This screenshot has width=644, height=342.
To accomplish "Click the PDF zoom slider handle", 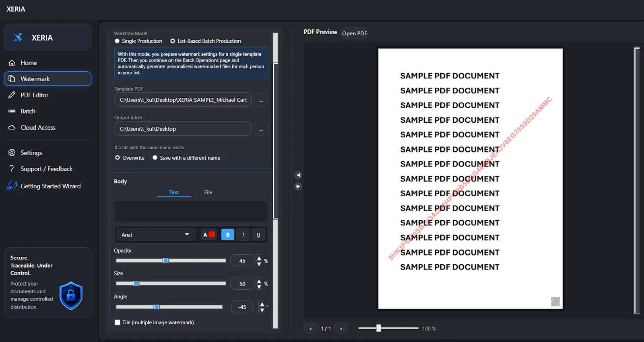I will [x=379, y=328].
